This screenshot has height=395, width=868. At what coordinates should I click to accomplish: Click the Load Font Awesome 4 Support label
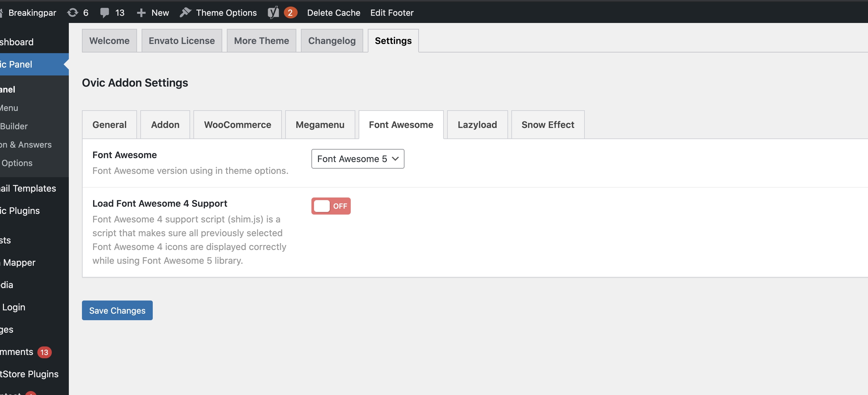tap(160, 203)
